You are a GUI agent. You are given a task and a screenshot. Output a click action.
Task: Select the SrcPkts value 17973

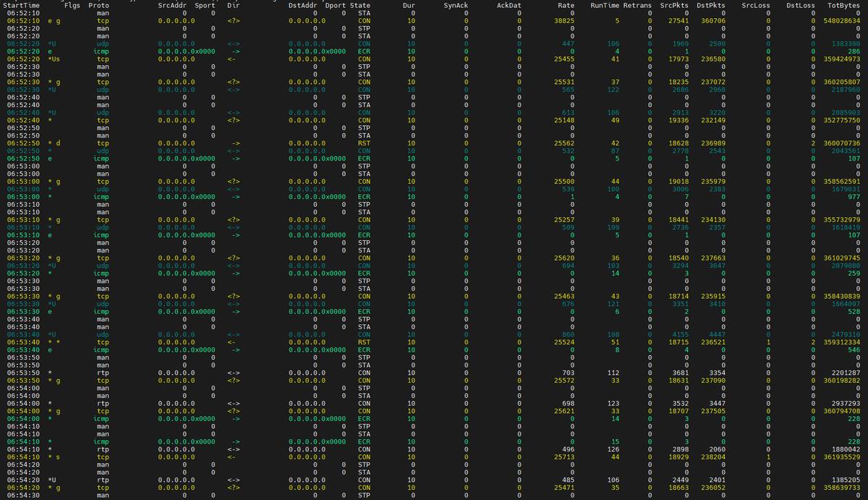tap(679, 59)
